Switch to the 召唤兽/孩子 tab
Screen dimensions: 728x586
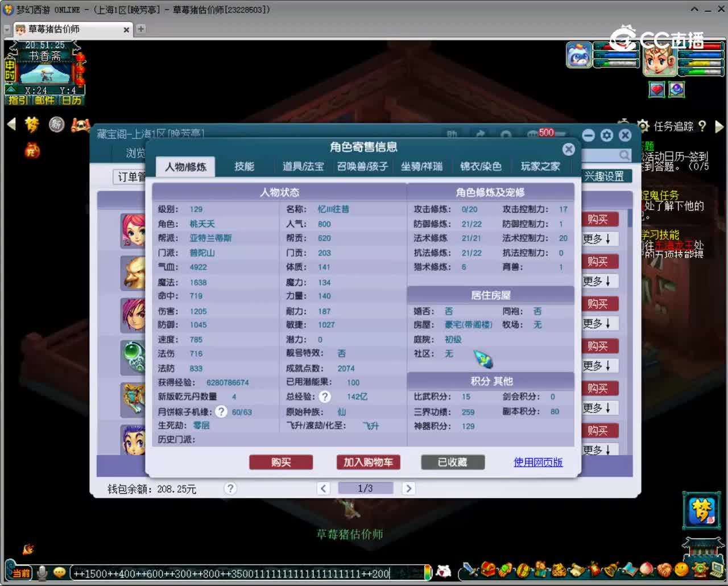(362, 166)
